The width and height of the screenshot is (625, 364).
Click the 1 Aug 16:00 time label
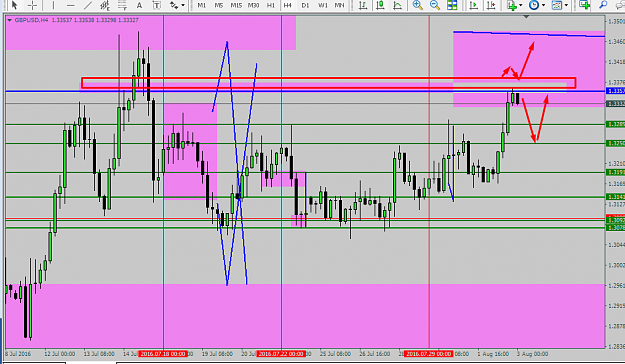[493, 354]
